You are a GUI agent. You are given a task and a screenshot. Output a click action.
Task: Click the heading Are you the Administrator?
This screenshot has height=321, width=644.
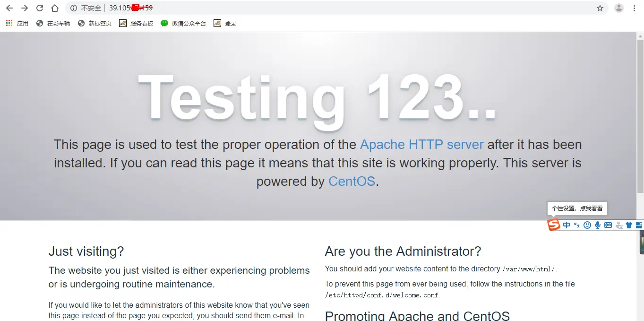403,251
